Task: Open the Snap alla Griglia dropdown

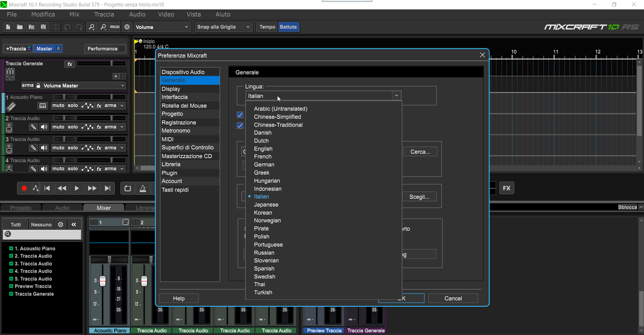Action: coord(224,27)
